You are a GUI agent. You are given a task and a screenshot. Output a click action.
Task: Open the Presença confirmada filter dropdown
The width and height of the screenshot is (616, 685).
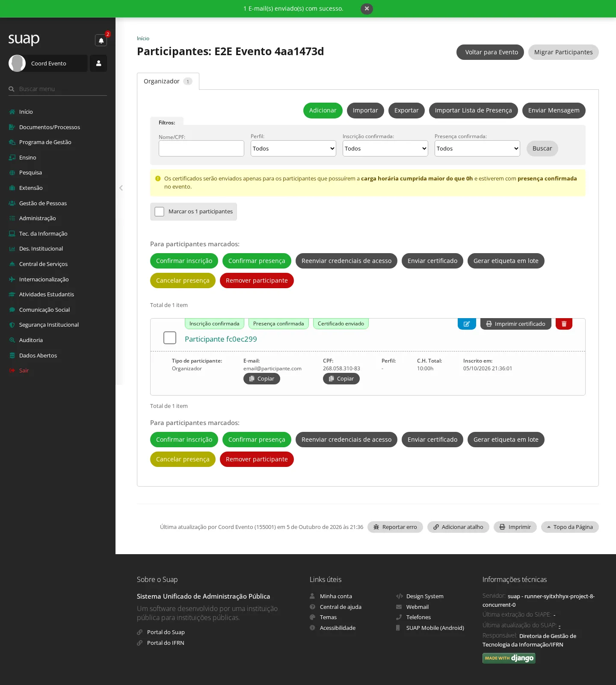point(477,148)
